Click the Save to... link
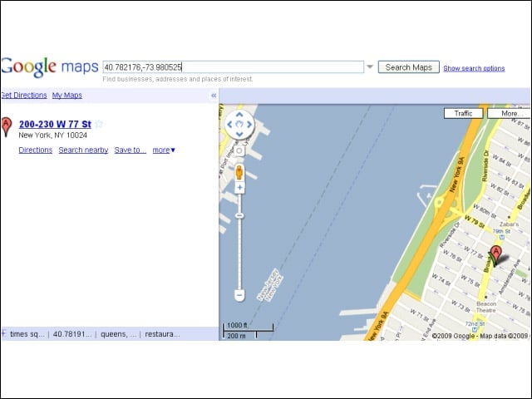Screen dimensions: 532x399 tap(131, 150)
